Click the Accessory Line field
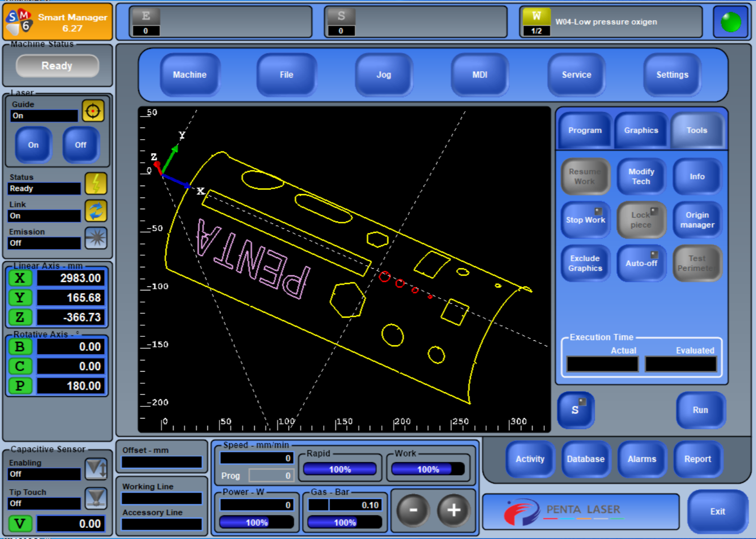Viewport: 756px width, 539px height. [162, 524]
